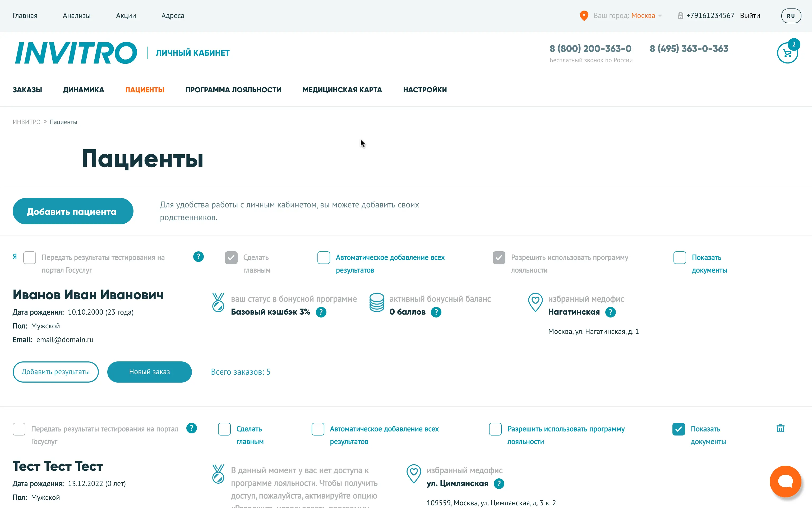The width and height of the screenshot is (812, 508).
Task: Select the ПАЦИЕНТЫ tab
Action: [x=145, y=90]
